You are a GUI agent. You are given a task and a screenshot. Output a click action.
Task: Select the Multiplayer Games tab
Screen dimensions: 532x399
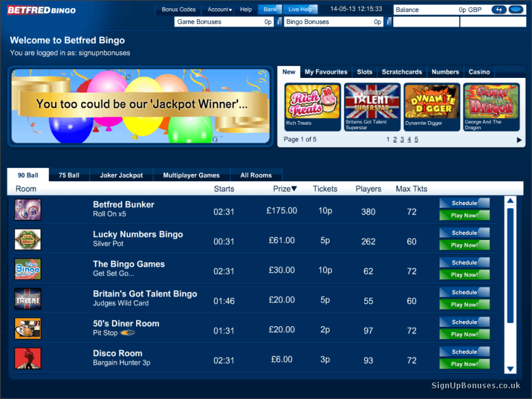pos(191,175)
